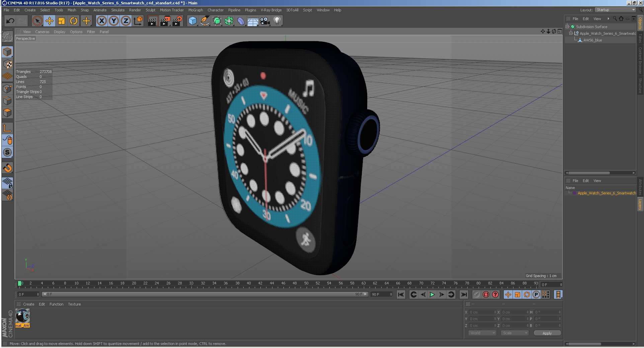Open the Content Browser side tab
The image size is (644, 348).
(x=640, y=60)
